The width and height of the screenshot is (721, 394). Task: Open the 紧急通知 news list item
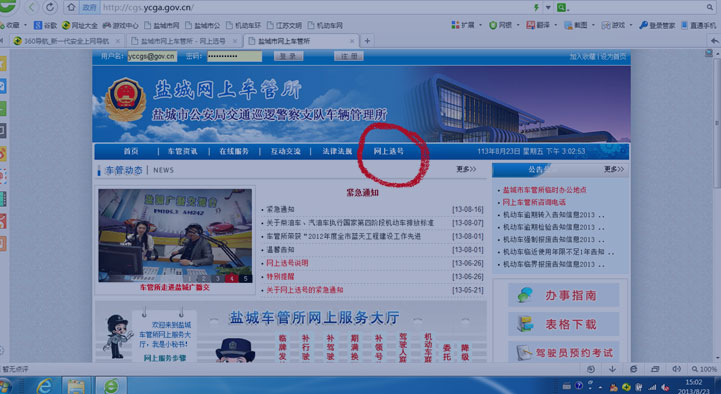coord(280,210)
